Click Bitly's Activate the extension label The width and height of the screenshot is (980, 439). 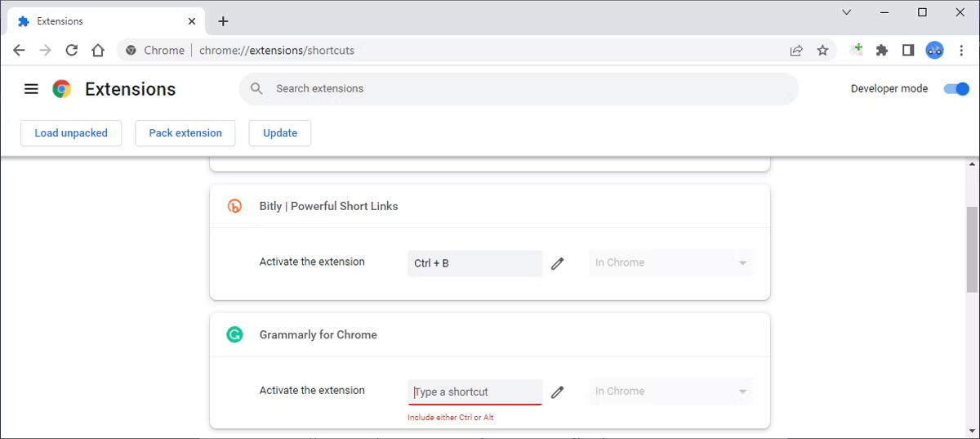[312, 262]
